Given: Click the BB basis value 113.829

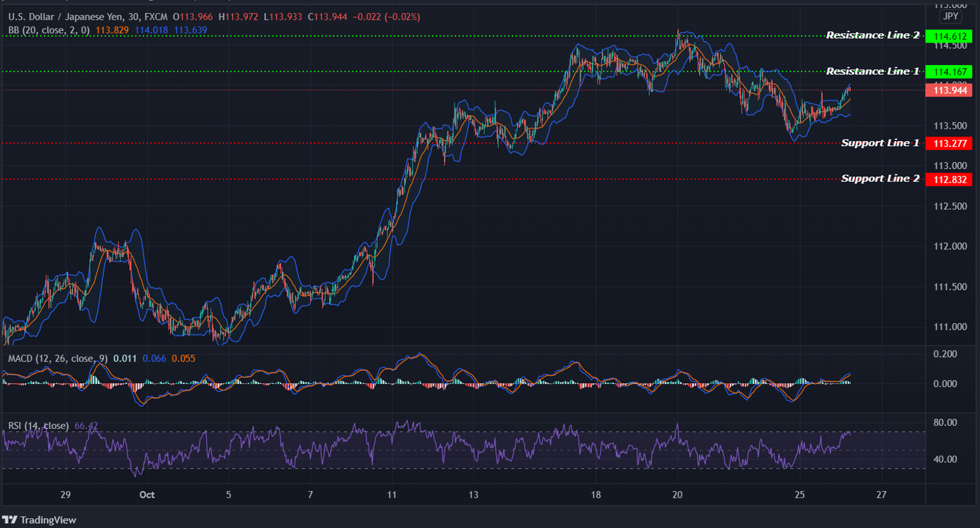Looking at the screenshot, I should [x=112, y=30].
